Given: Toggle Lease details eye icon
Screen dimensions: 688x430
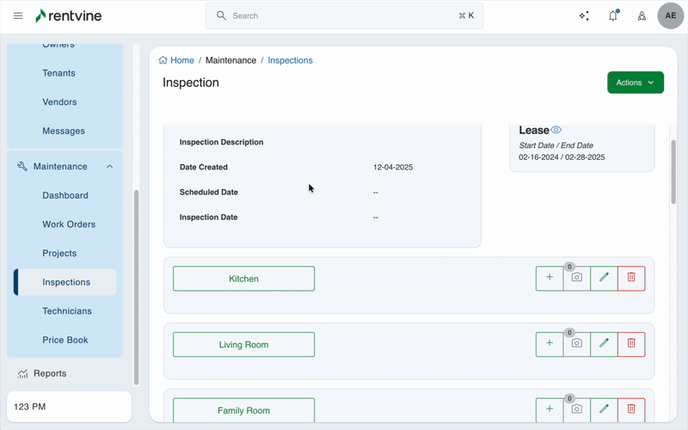Looking at the screenshot, I should (557, 130).
